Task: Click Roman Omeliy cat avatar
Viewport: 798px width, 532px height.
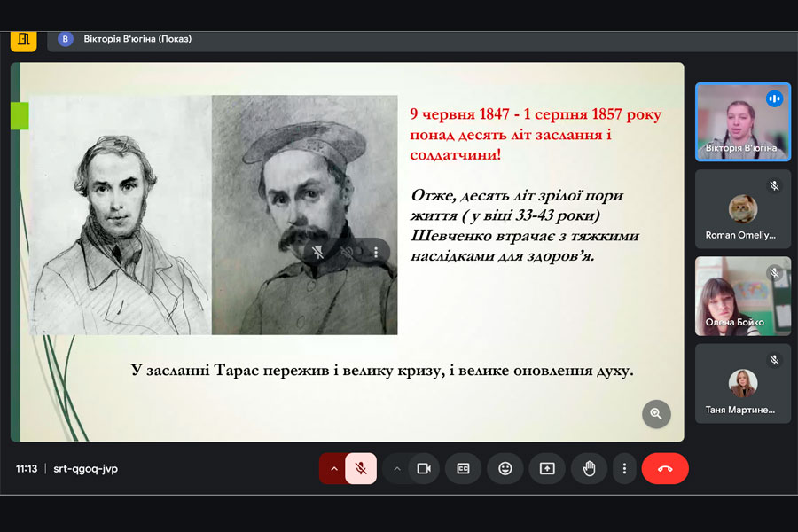Action: (743, 208)
